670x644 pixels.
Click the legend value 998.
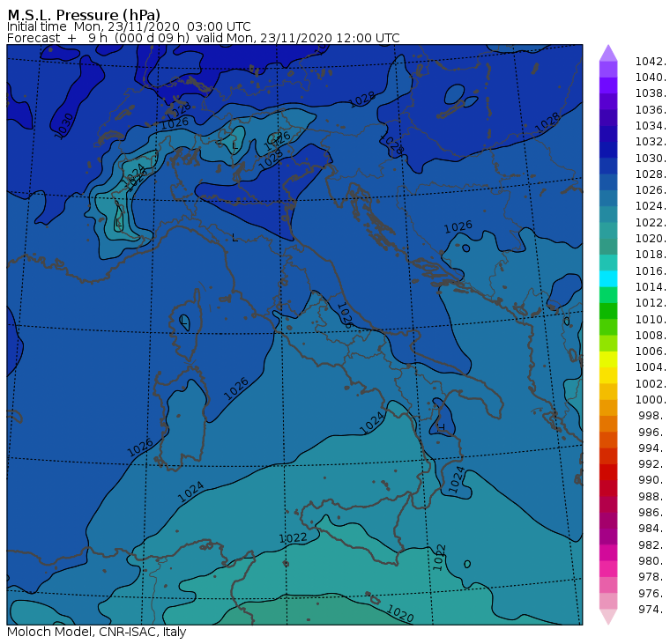coord(652,416)
